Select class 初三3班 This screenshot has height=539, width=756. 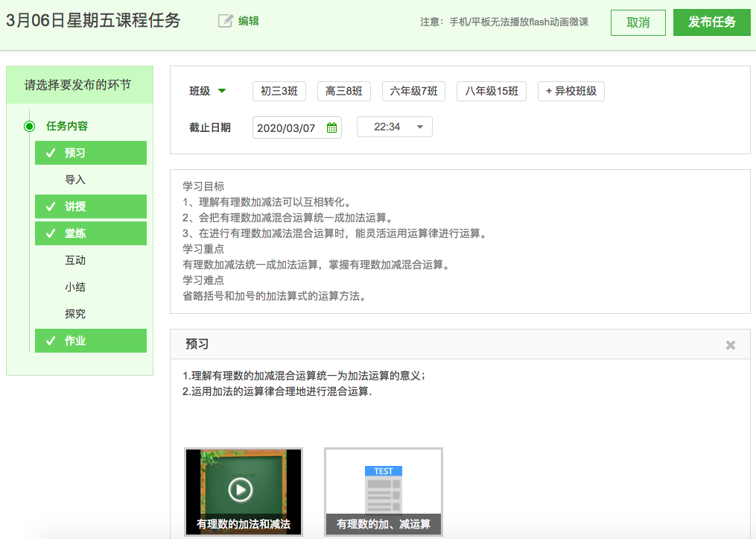(x=279, y=91)
